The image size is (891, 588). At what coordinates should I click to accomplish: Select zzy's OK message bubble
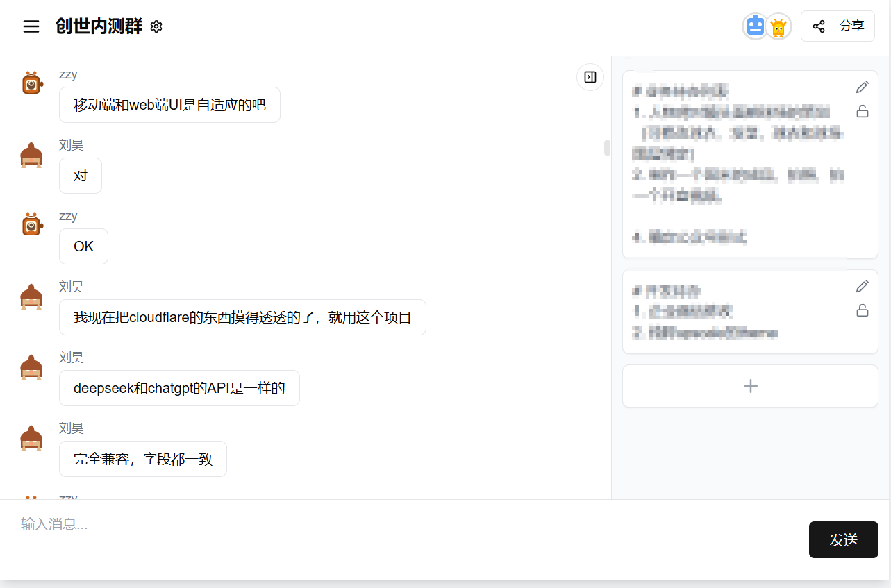[83, 246]
